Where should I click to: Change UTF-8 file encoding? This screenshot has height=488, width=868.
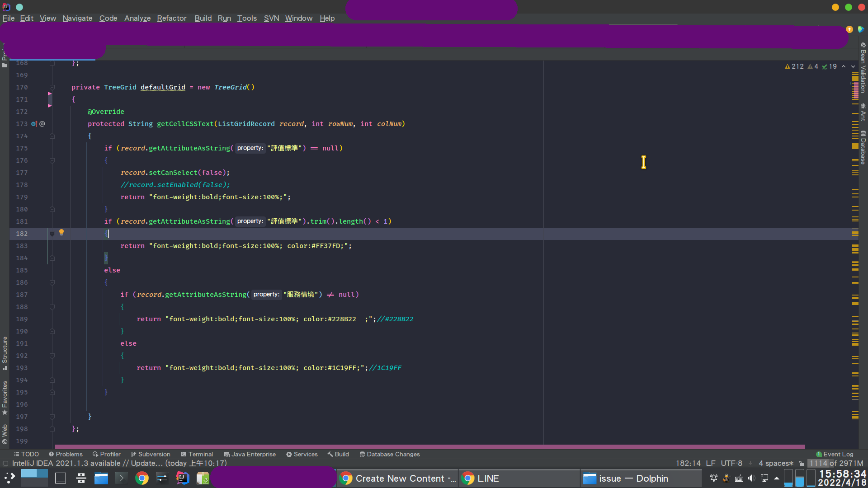pyautogui.click(x=731, y=463)
